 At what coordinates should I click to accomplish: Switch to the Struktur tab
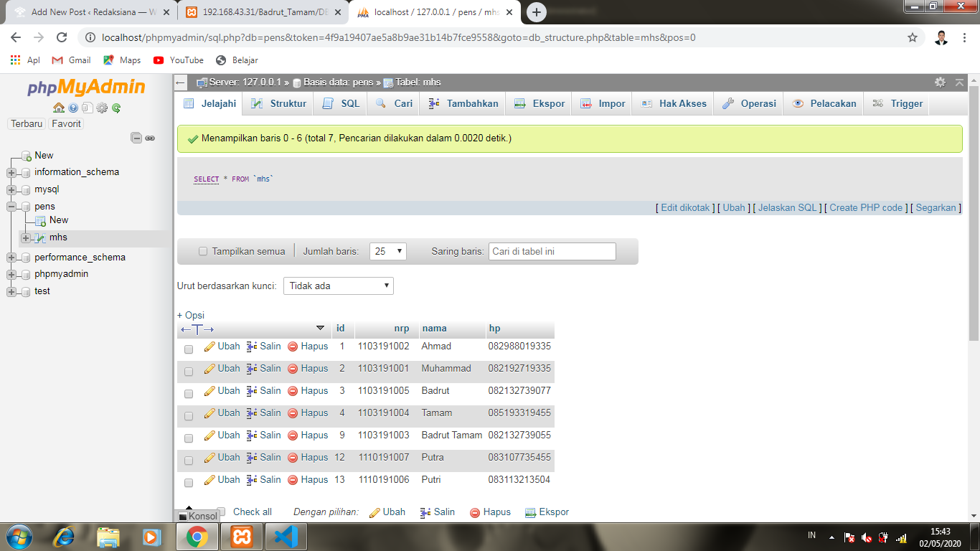tap(279, 103)
